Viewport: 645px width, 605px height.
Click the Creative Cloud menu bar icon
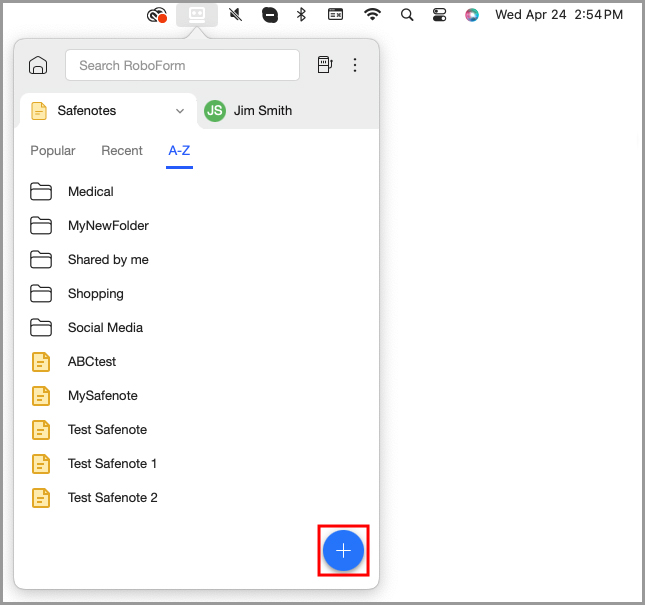tap(157, 15)
